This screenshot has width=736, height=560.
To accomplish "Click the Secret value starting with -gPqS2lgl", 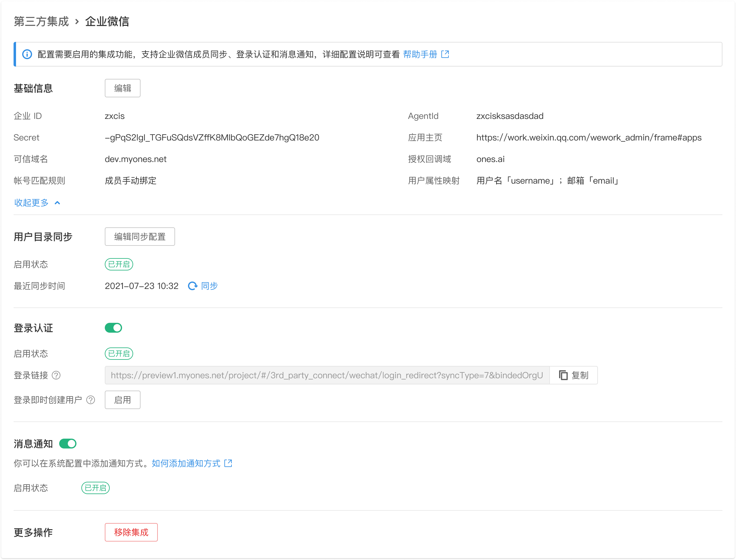I will [212, 137].
